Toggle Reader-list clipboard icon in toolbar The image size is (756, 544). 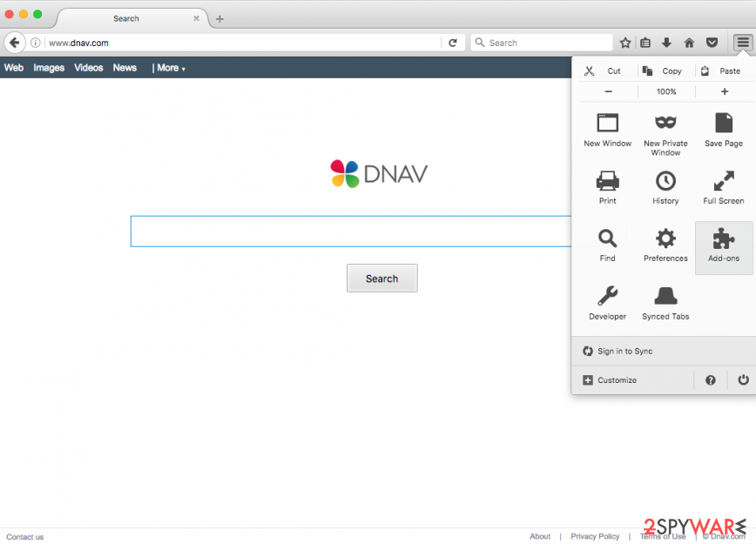pos(645,42)
